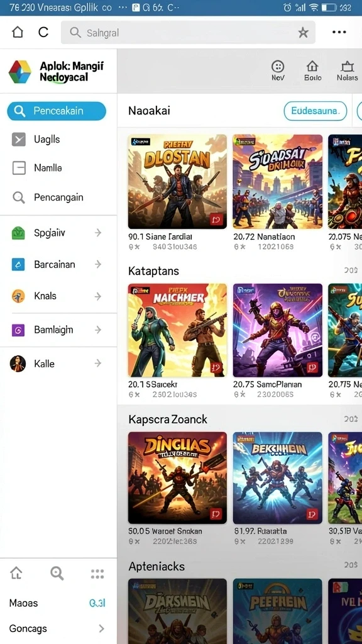Open the three-dot browser menu
This screenshot has height=644, width=362.
click(x=339, y=32)
